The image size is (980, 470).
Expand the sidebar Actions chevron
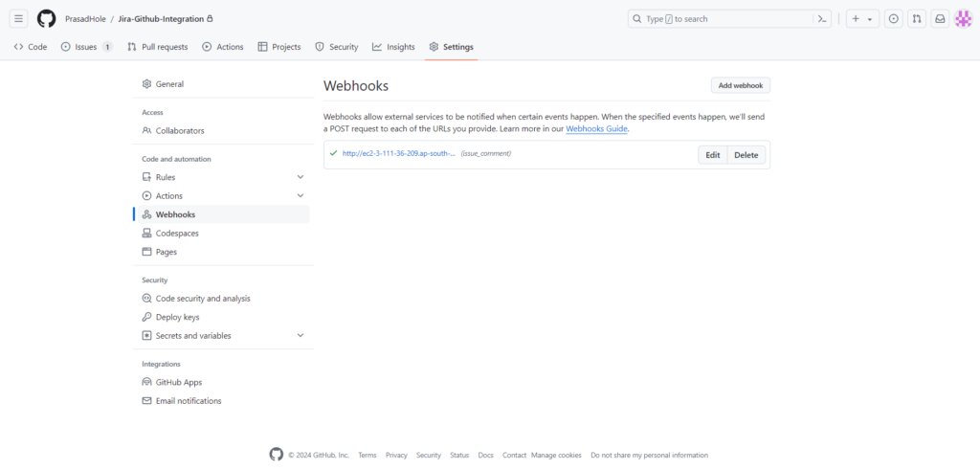coord(300,196)
